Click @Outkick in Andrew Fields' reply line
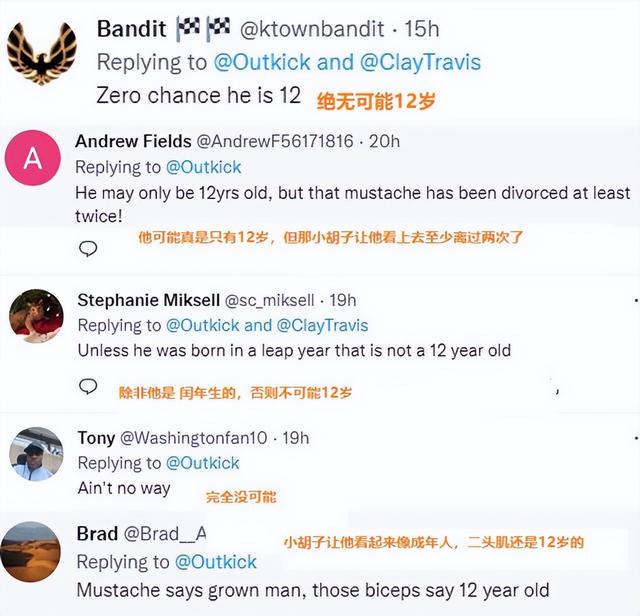The width and height of the screenshot is (640, 616). coord(203,166)
